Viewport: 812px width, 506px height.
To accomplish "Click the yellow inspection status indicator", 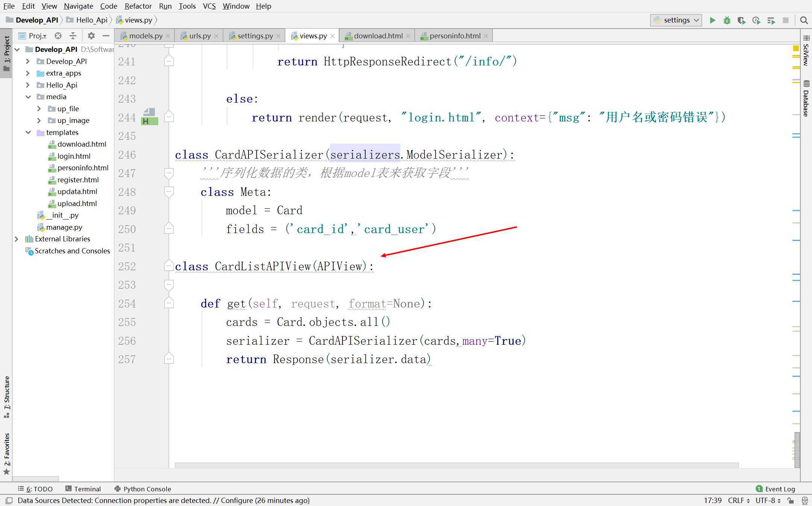I will pos(796,48).
